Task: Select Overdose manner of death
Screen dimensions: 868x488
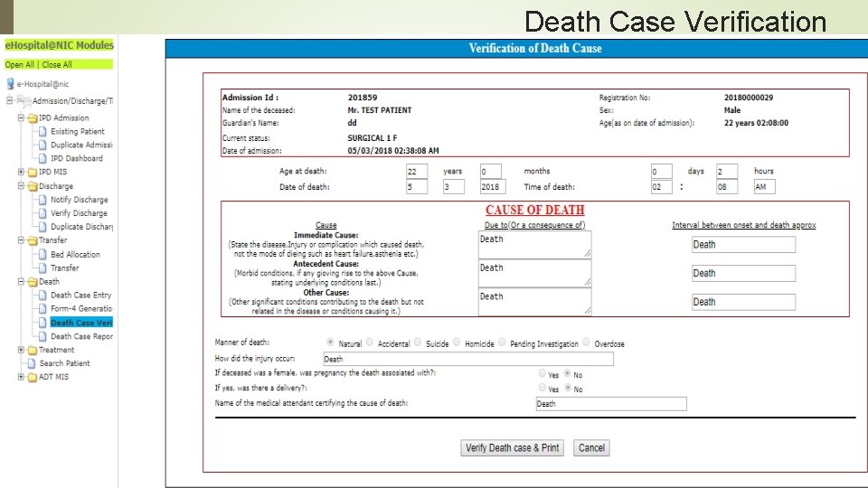Action: click(x=586, y=342)
